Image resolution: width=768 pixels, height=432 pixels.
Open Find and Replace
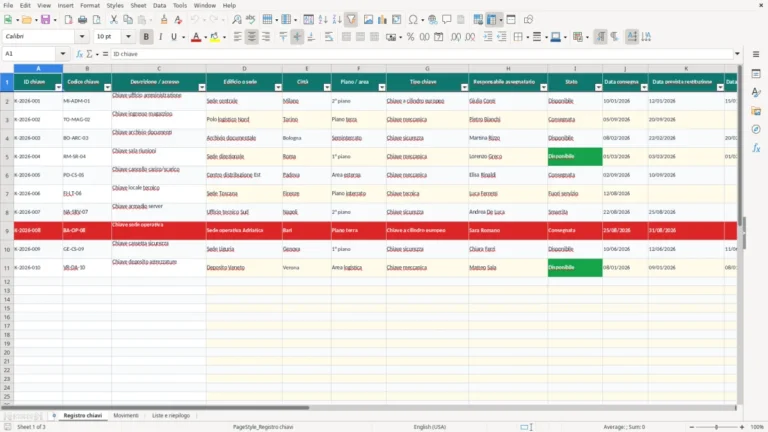(x=237, y=20)
